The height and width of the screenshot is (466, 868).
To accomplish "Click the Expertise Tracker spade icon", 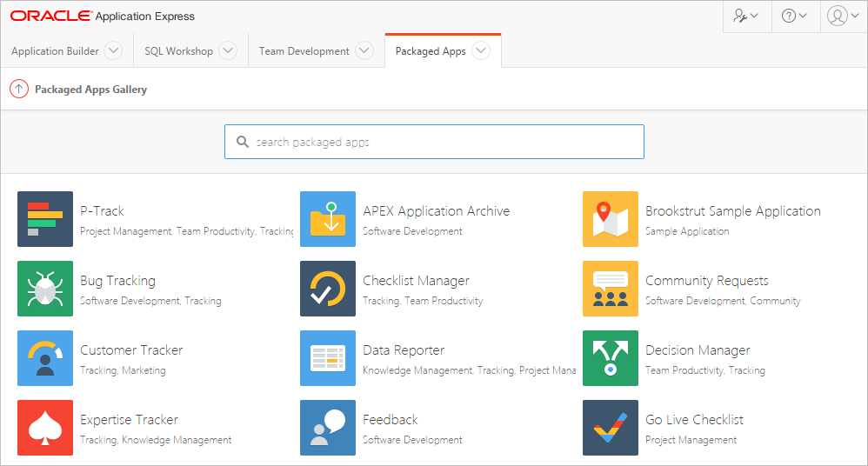I will 45,428.
